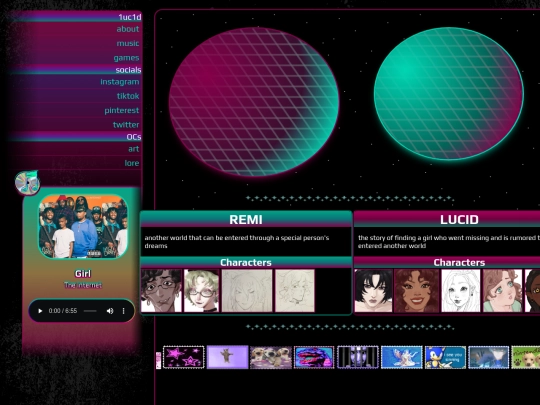Click the blue fairy stamp
This screenshot has width=540, height=405.
tap(402, 357)
